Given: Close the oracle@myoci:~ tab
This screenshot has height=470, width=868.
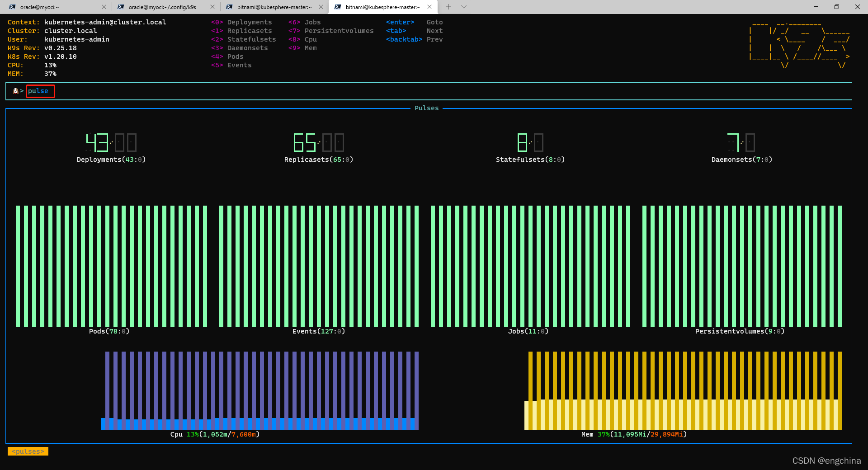Looking at the screenshot, I should pos(104,7).
